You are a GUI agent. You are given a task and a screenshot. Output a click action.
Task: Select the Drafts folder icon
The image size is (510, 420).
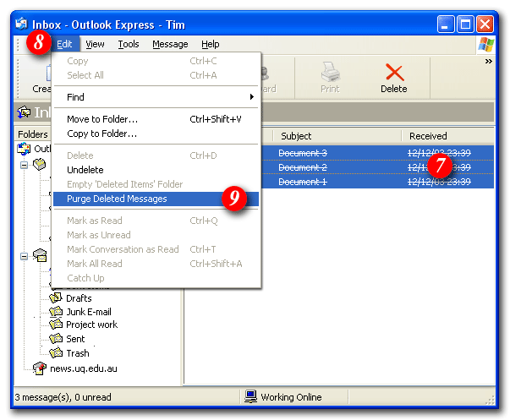click(x=57, y=298)
